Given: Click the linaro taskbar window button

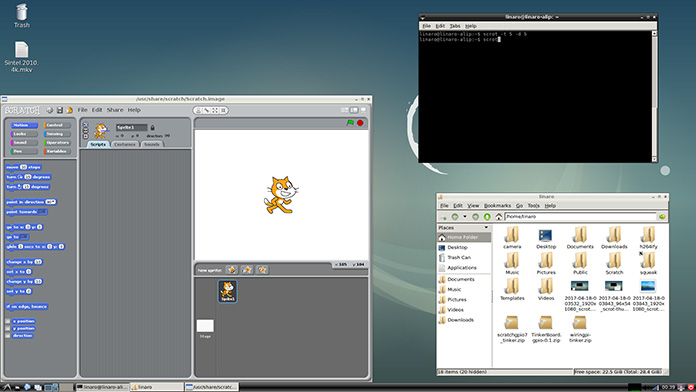Looking at the screenshot, I should pos(157,387).
